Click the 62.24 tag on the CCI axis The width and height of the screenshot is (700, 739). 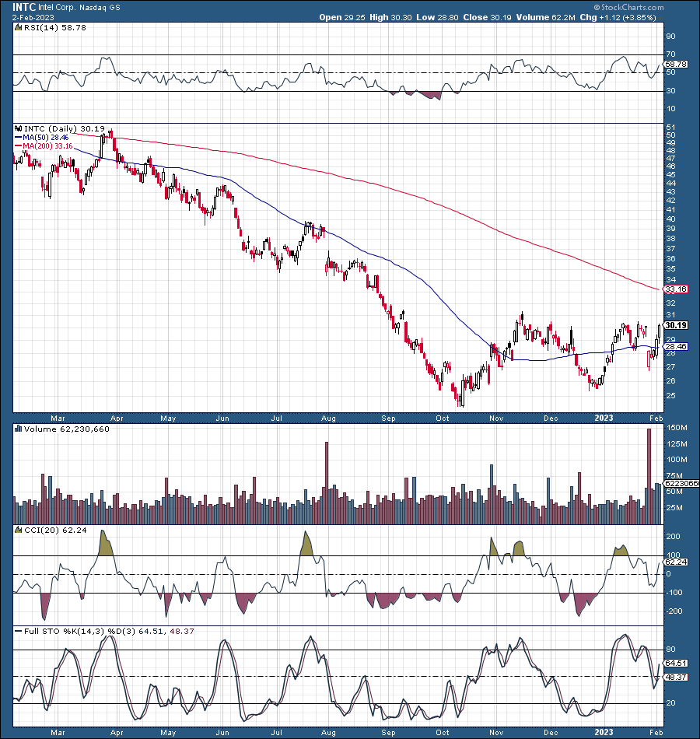[x=675, y=562]
